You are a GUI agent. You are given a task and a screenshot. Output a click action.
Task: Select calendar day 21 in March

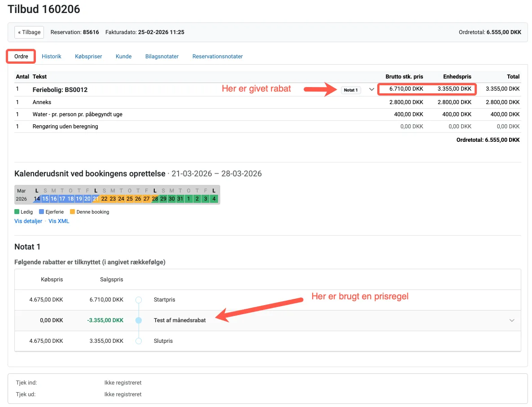pos(96,199)
